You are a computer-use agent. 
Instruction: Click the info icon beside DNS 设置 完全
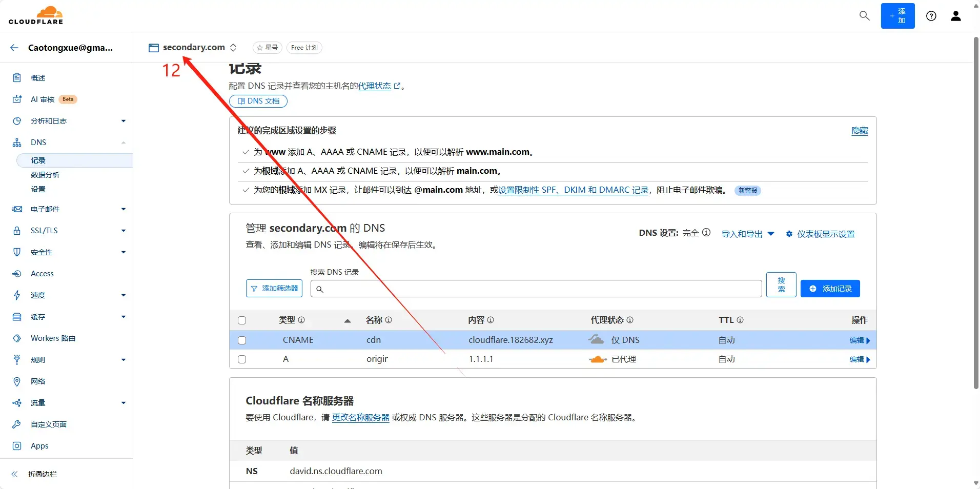click(x=706, y=233)
